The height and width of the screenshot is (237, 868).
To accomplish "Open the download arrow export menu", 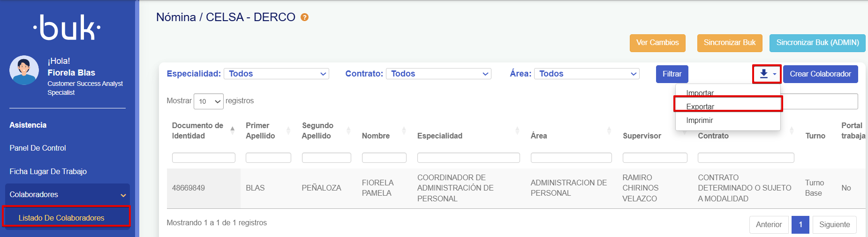I will (x=767, y=74).
